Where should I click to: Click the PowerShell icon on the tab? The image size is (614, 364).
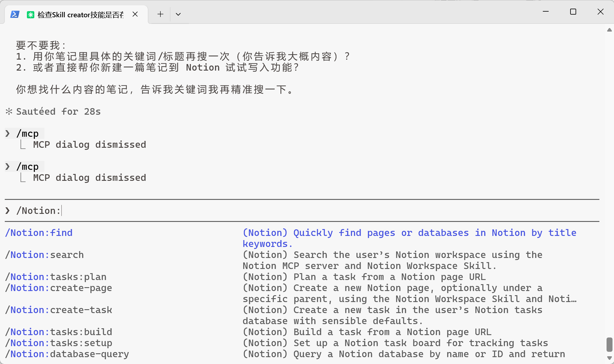[x=15, y=14]
